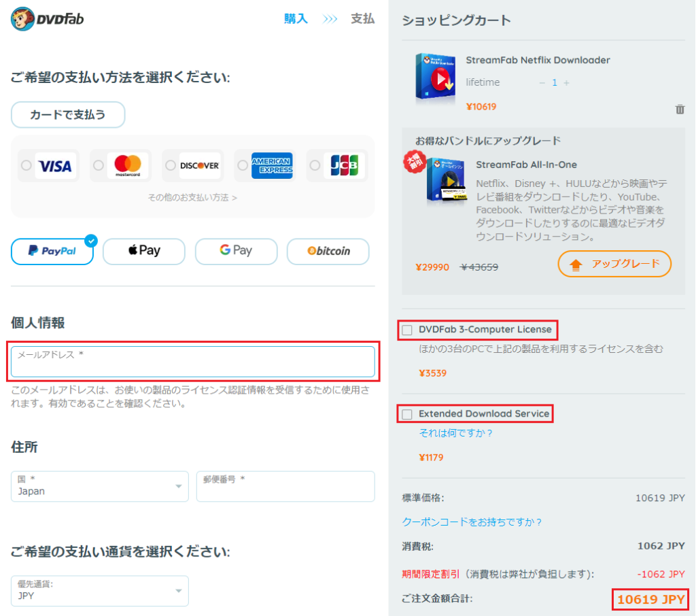
Task: Click the JCB card logo
Action: click(345, 166)
